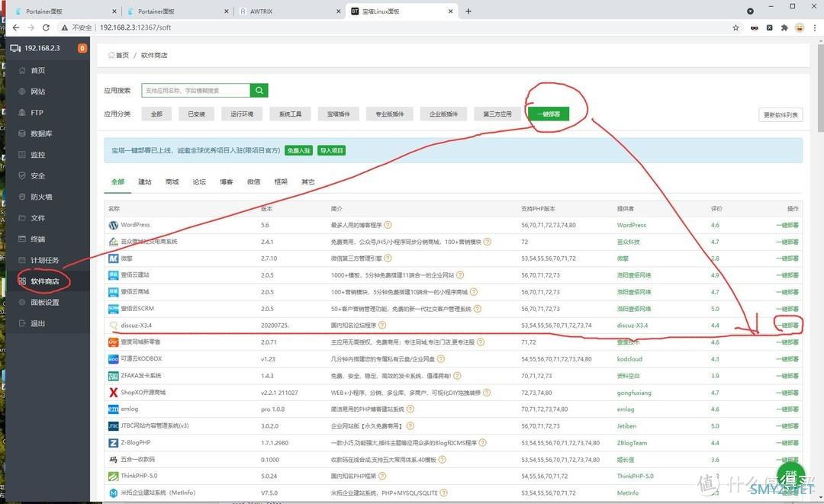Switch to 建站 sub-tab
The height and width of the screenshot is (504, 824).
144,181
